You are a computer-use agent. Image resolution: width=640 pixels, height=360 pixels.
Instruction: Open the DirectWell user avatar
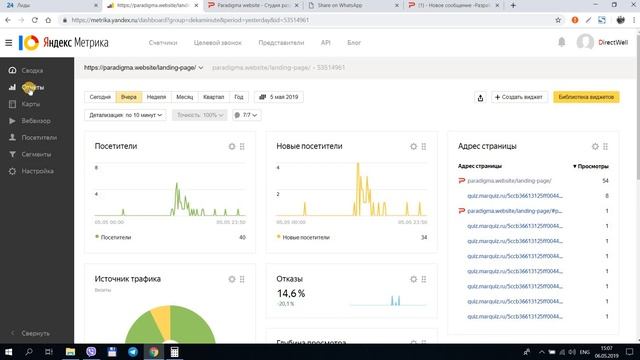(585, 42)
